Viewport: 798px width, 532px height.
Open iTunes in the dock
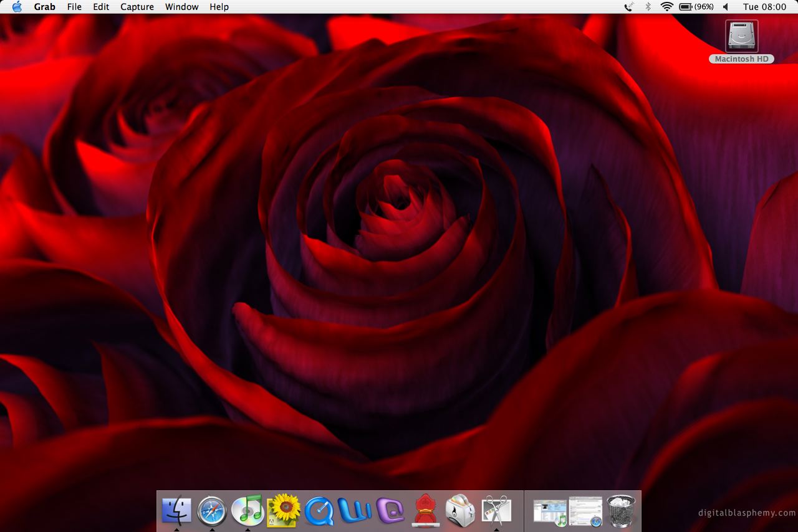tap(248, 510)
